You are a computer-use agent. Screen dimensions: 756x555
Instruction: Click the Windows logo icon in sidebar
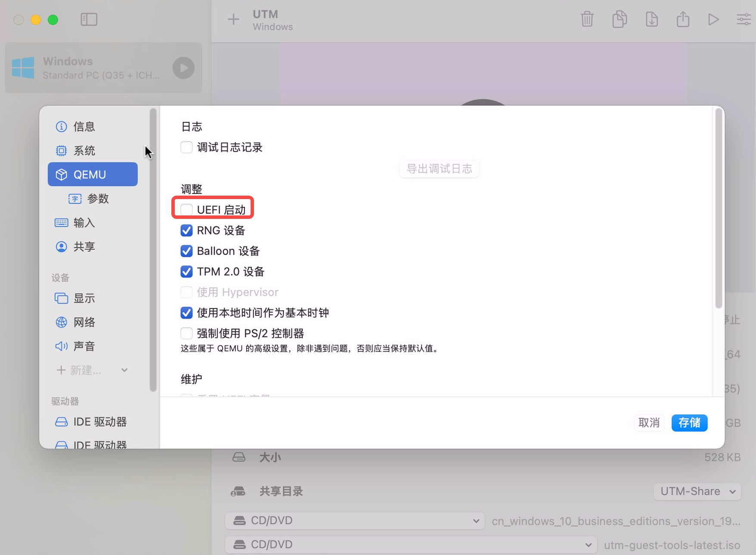click(23, 68)
